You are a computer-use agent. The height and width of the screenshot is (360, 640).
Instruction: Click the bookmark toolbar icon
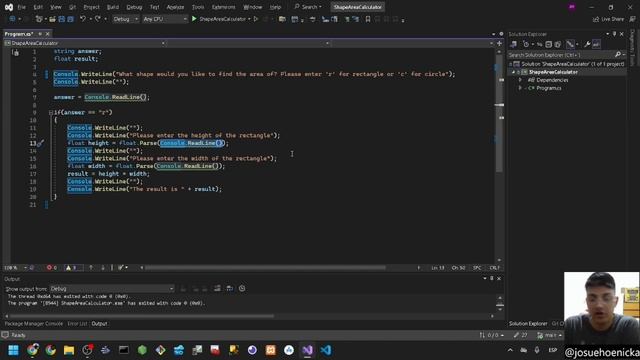[368, 19]
